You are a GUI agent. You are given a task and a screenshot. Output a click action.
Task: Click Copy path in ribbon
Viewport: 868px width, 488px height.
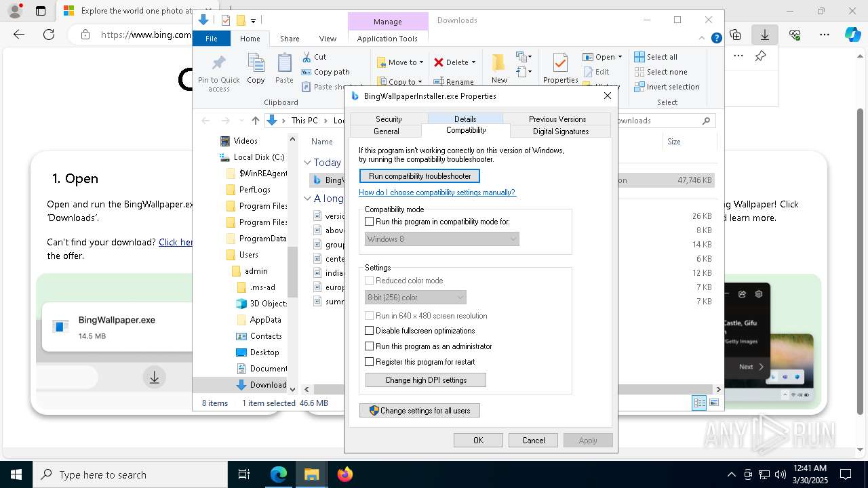pos(324,72)
